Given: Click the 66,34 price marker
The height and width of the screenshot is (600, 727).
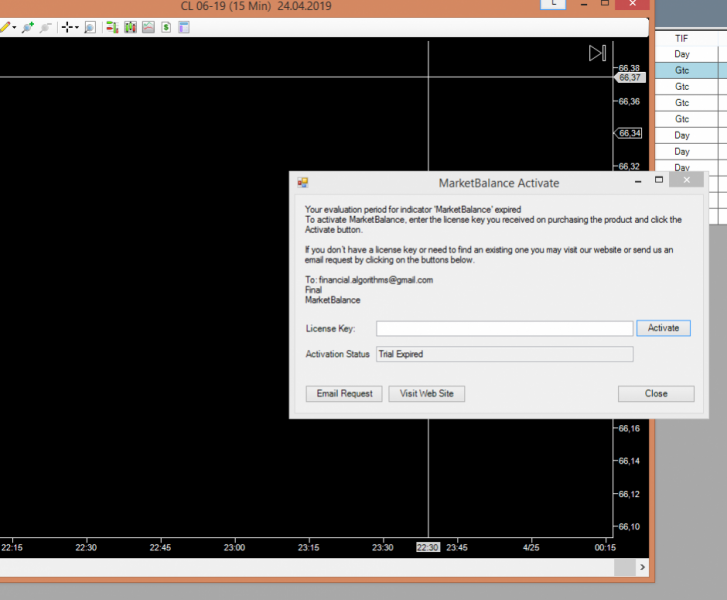Looking at the screenshot, I should 629,134.
